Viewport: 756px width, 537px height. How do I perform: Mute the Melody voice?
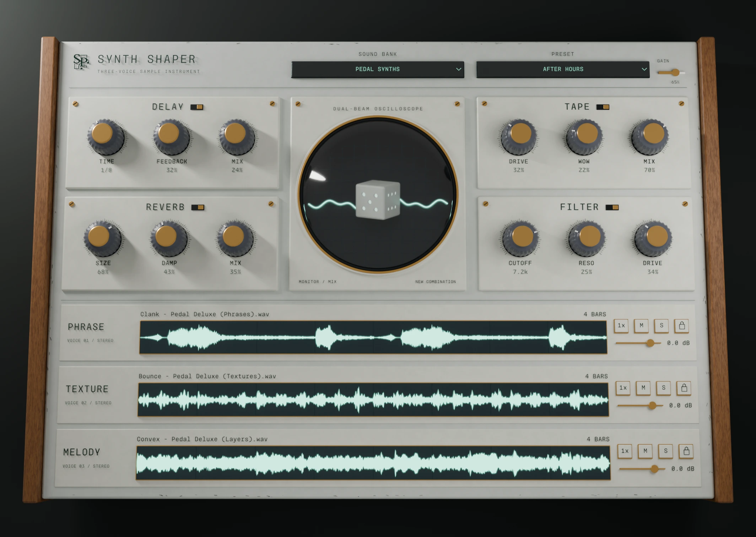645,451
